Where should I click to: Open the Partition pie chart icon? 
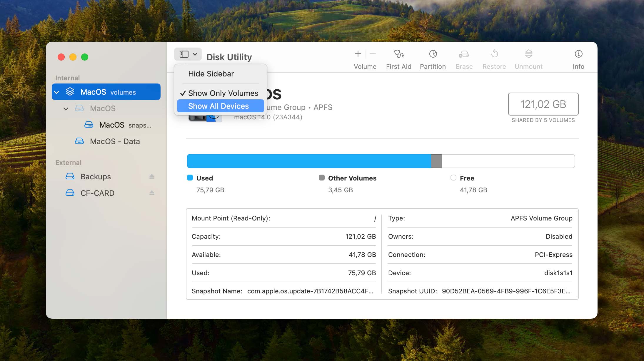point(433,54)
